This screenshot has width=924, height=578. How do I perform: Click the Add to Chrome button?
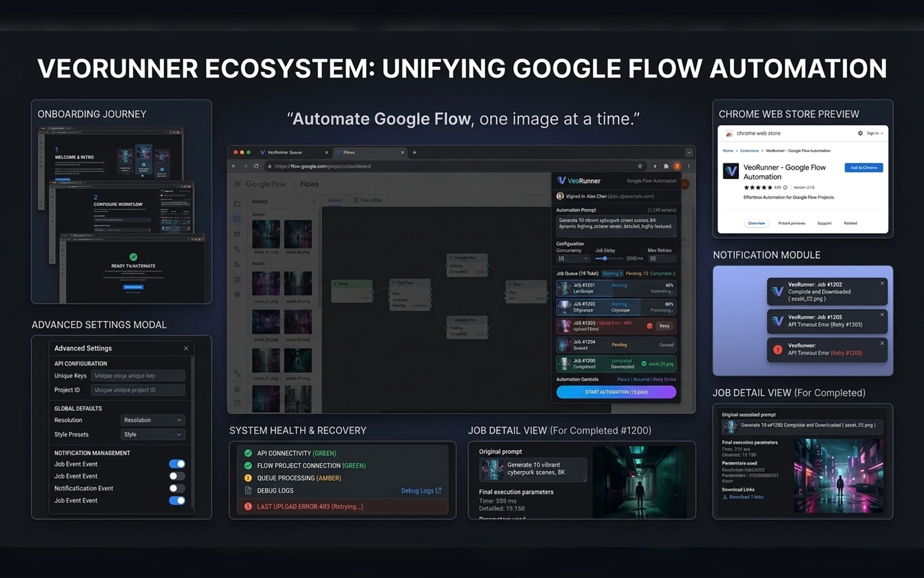click(864, 168)
